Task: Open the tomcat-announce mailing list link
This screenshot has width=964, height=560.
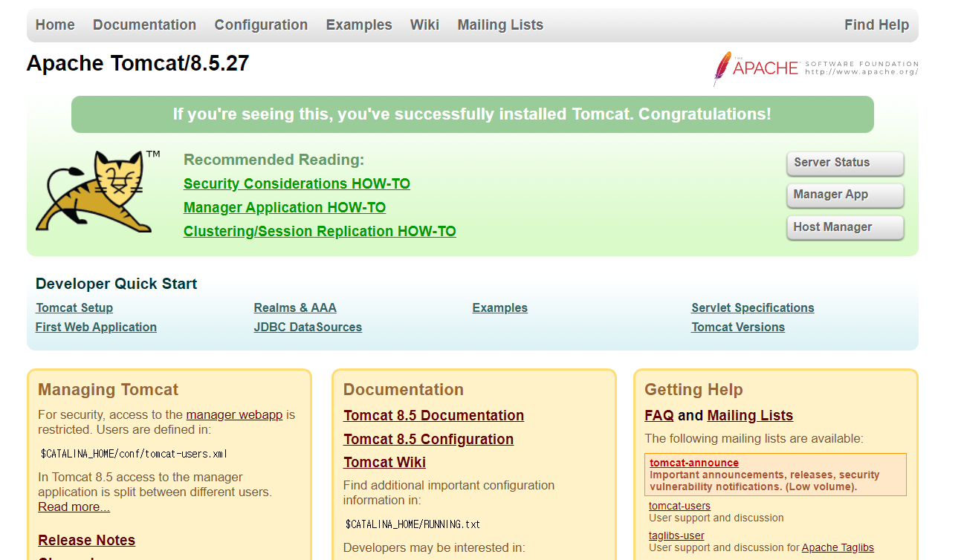Action: coord(694,463)
